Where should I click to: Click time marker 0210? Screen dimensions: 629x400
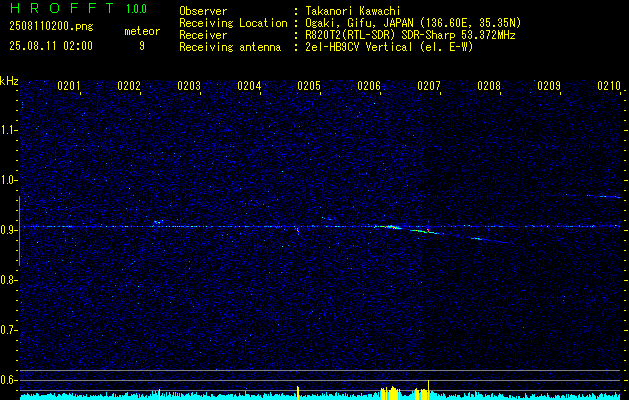tap(609, 86)
